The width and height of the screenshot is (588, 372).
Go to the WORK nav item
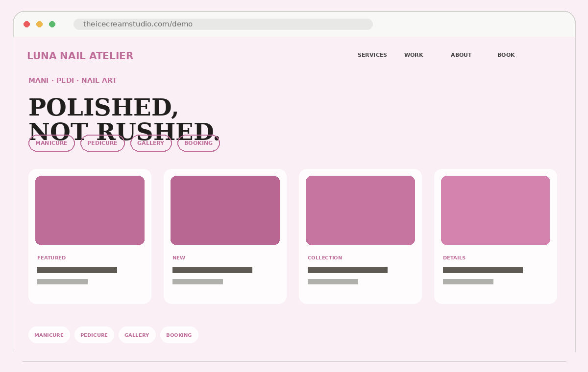click(x=414, y=55)
